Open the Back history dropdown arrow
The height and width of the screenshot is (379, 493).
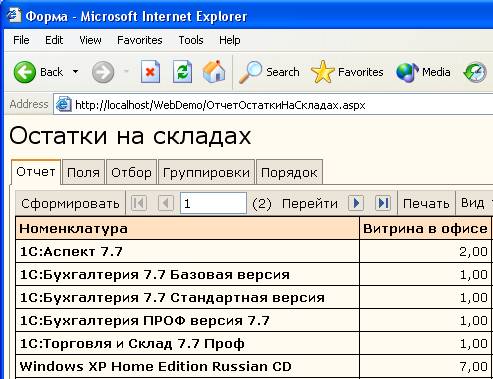[x=75, y=72]
